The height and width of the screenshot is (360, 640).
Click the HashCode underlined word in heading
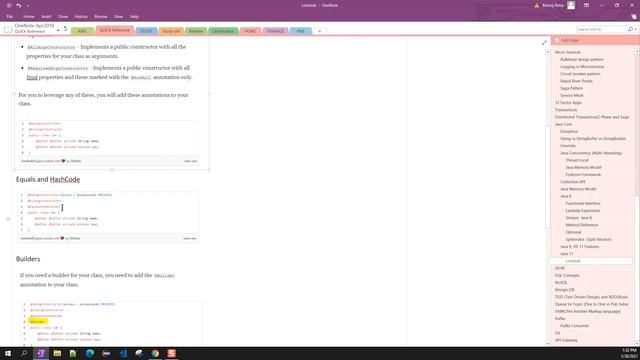(64, 180)
